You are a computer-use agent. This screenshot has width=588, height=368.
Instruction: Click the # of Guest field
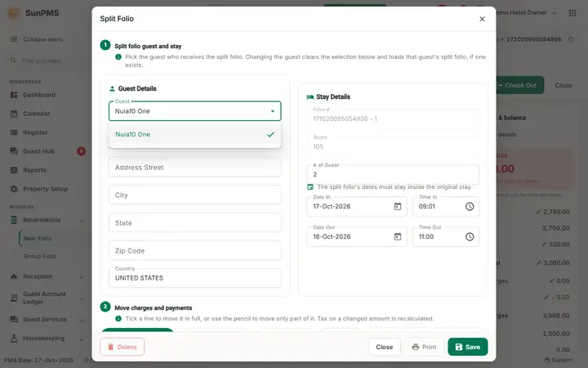(393, 174)
